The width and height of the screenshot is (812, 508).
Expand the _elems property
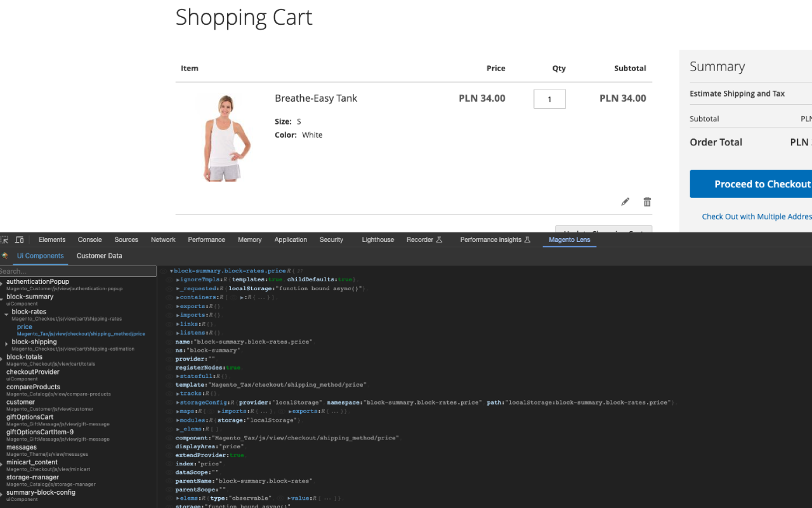(178, 429)
